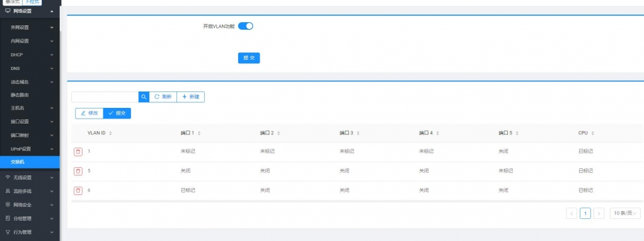Click the blue 提交 button under VLAN toggle
The width and height of the screenshot is (644, 241).
[x=249, y=58]
